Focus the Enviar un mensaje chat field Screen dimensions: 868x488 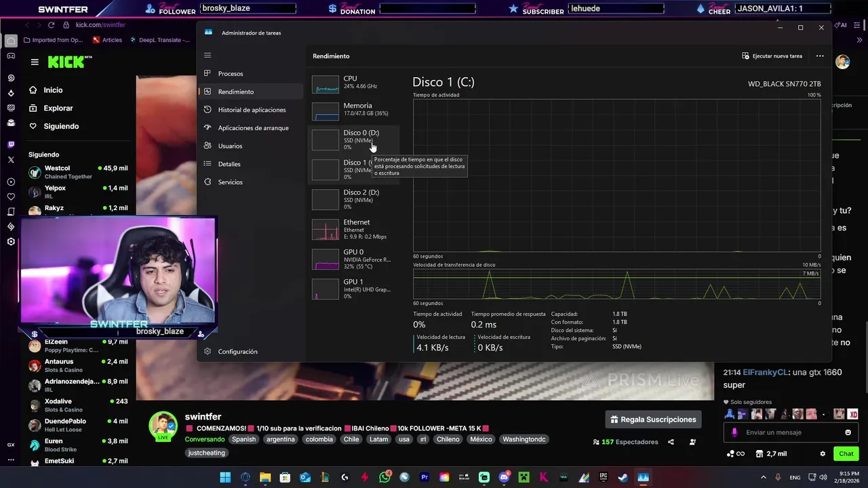click(x=790, y=432)
